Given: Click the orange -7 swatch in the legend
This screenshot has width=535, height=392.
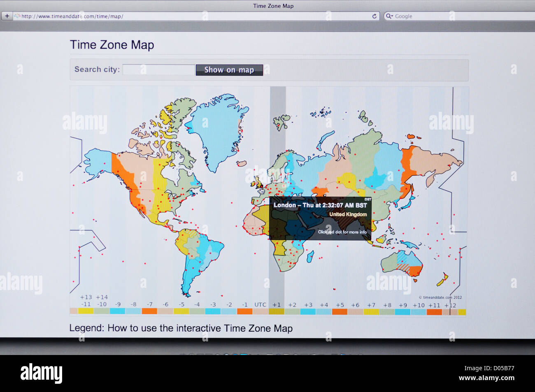Looking at the screenshot, I should pyautogui.click(x=149, y=311).
